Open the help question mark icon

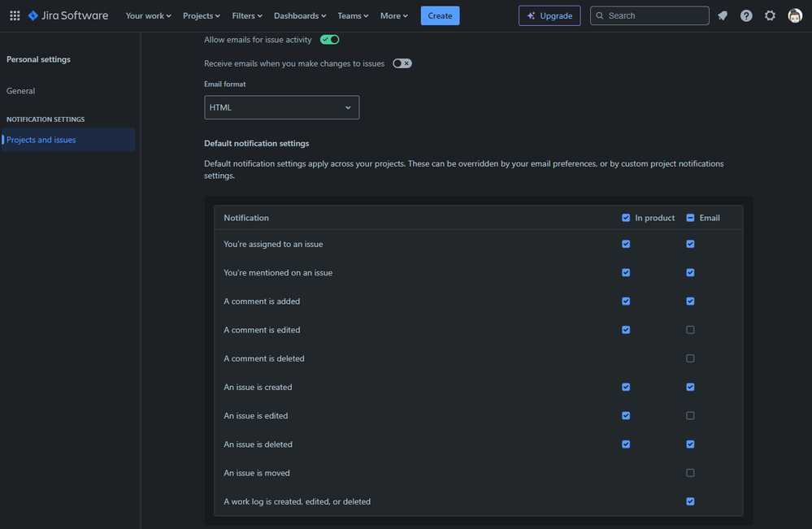746,15
